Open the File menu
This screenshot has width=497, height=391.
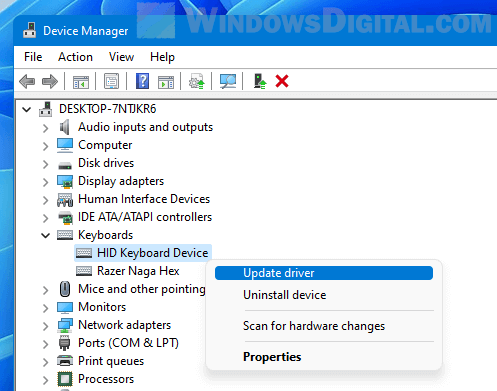[x=33, y=57]
